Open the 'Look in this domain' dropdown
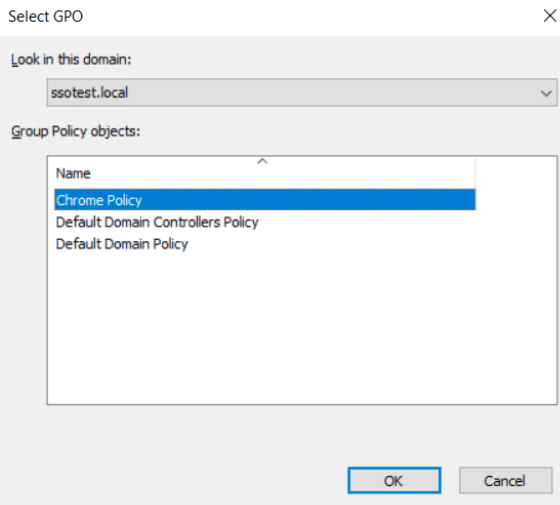560x505 pixels. pyautogui.click(x=302, y=93)
